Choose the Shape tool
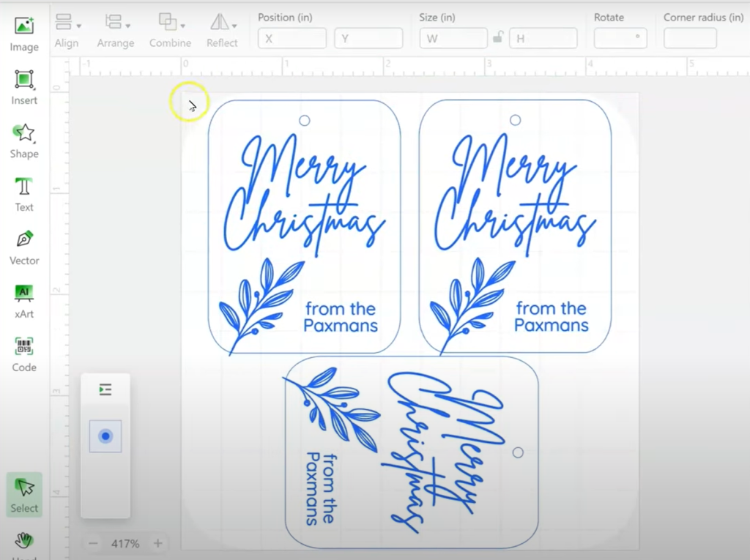Viewport: 750px width, 560px height. pyautogui.click(x=24, y=140)
